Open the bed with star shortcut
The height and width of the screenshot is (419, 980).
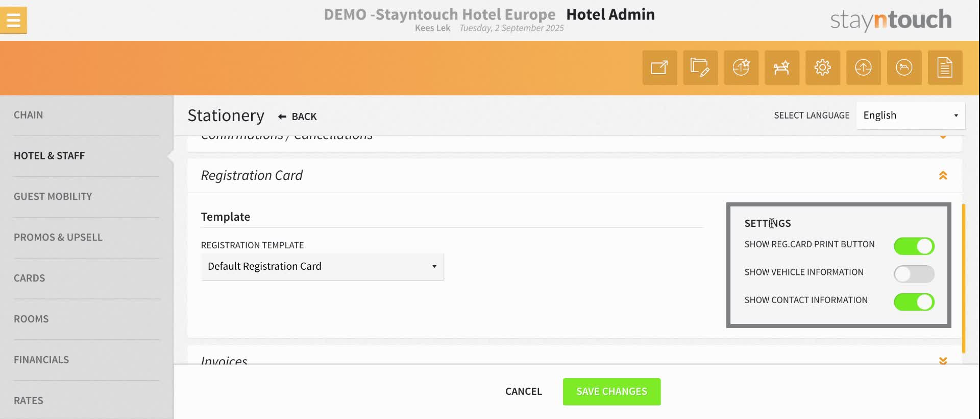tap(782, 67)
